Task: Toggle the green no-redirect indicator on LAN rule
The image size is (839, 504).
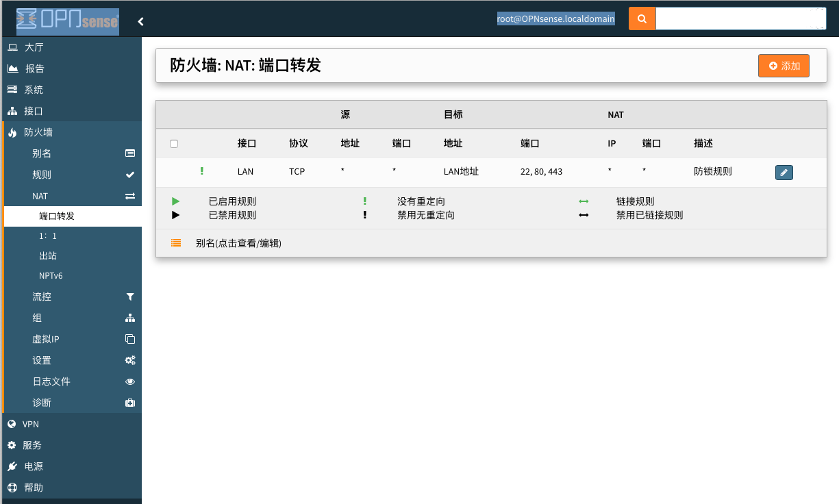Action: (201, 171)
